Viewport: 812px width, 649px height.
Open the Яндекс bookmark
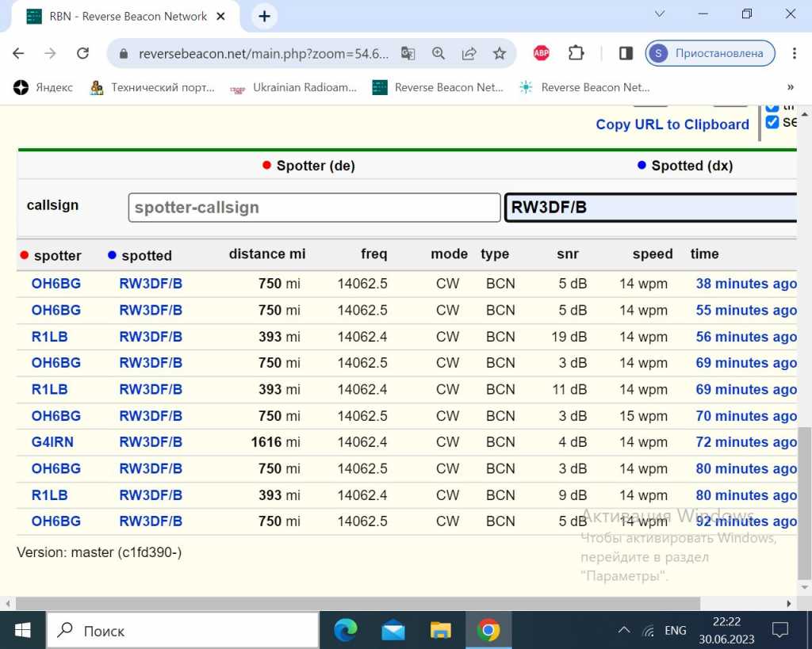(x=43, y=87)
